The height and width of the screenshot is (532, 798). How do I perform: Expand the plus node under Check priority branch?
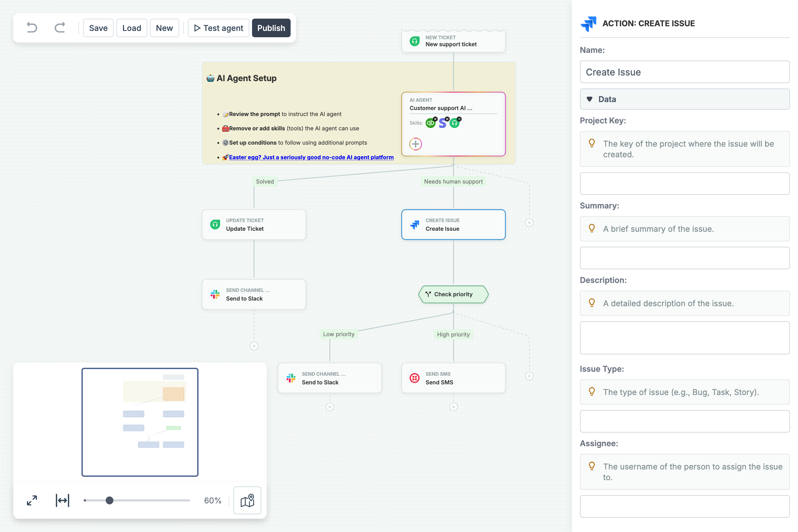point(529,376)
